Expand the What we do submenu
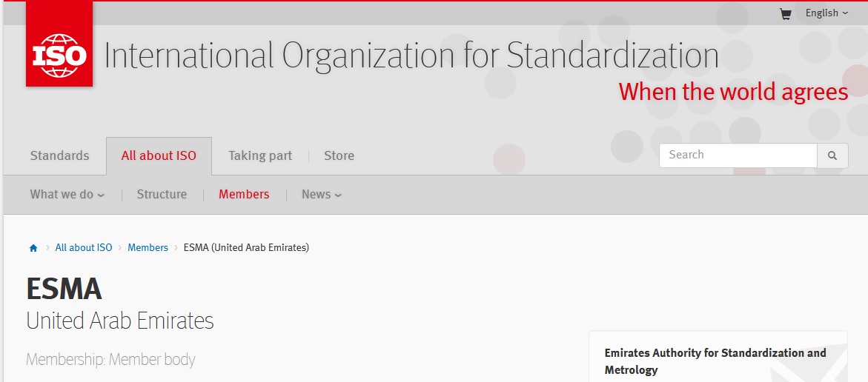 click(x=67, y=195)
